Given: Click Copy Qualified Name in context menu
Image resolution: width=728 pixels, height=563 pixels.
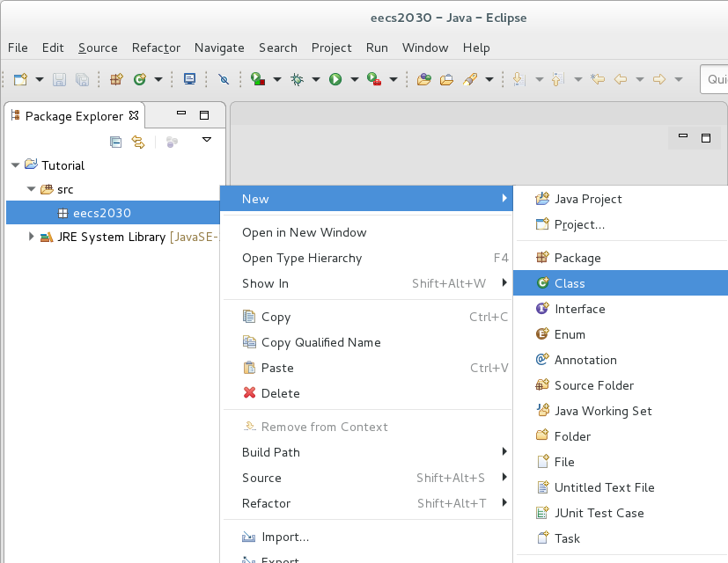Looking at the screenshot, I should coord(366,342).
